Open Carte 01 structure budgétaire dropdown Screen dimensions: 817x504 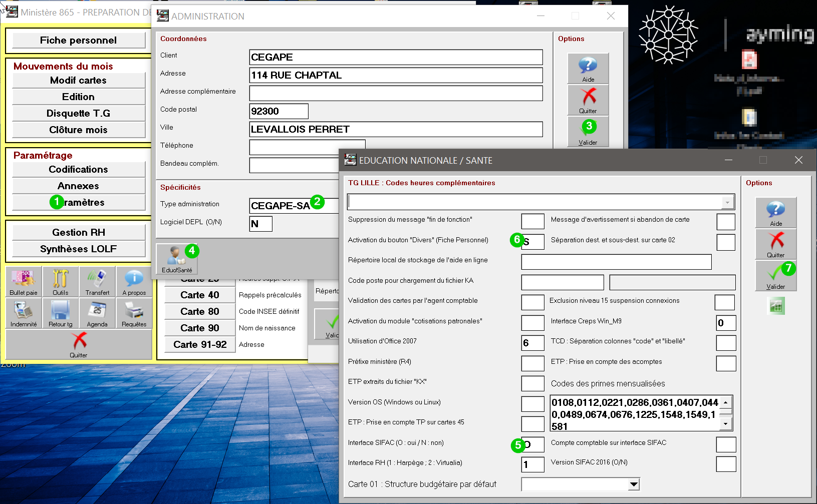pos(634,484)
